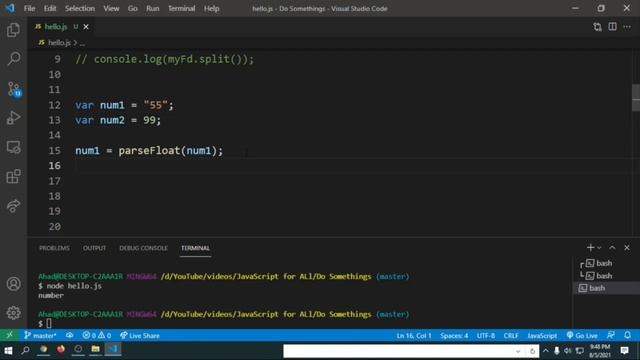The image size is (640, 360).
Task: Select the hello.js editor tab
Action: pyautogui.click(x=56, y=27)
